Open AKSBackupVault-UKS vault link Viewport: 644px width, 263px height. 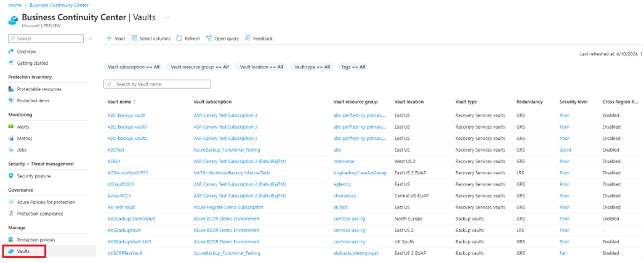[129, 241]
